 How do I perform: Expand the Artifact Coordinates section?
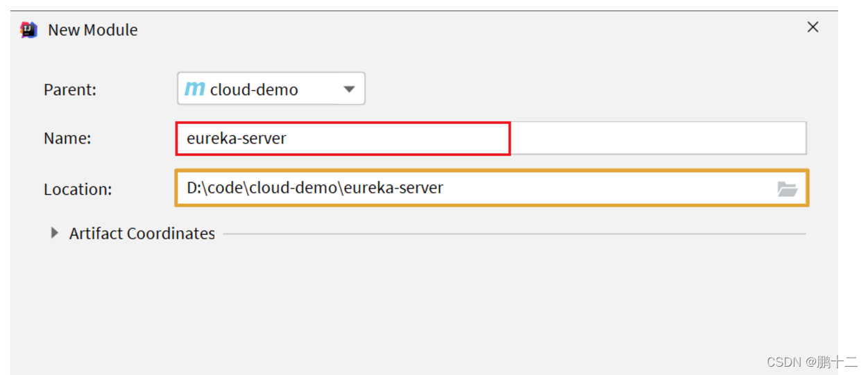coord(55,234)
